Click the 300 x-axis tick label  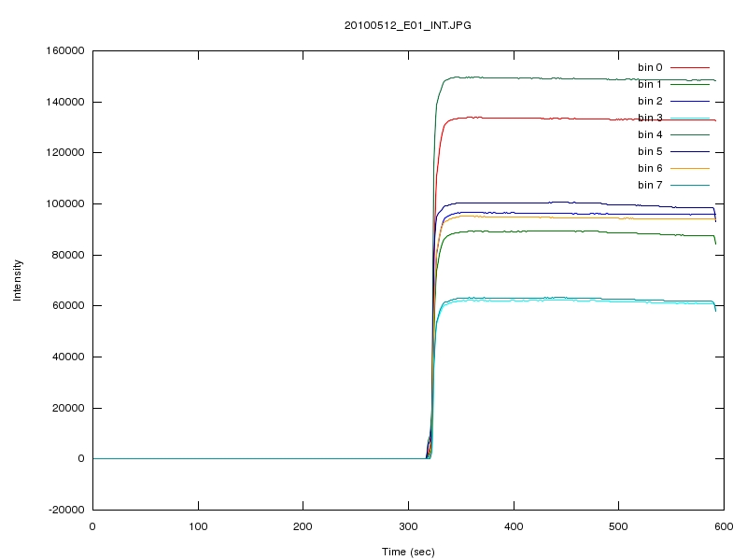click(408, 526)
